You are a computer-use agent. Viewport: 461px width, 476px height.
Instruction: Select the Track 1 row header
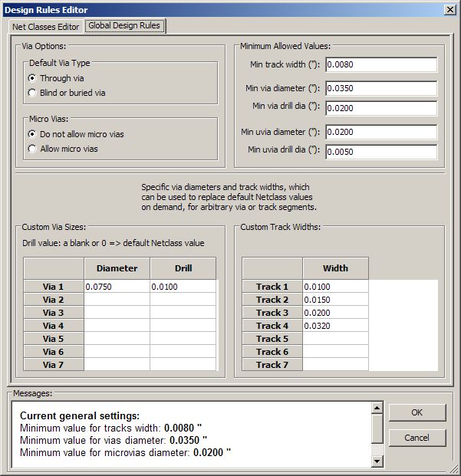pos(272,287)
